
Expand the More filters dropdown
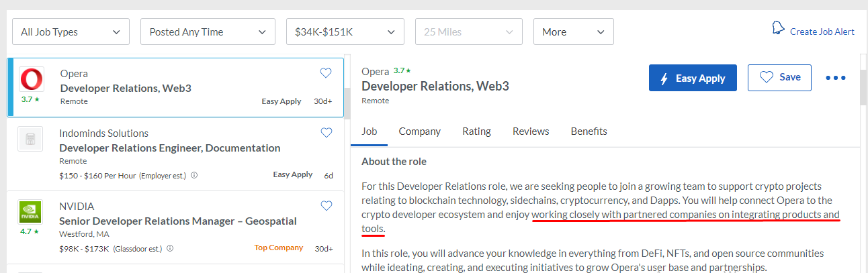573,32
